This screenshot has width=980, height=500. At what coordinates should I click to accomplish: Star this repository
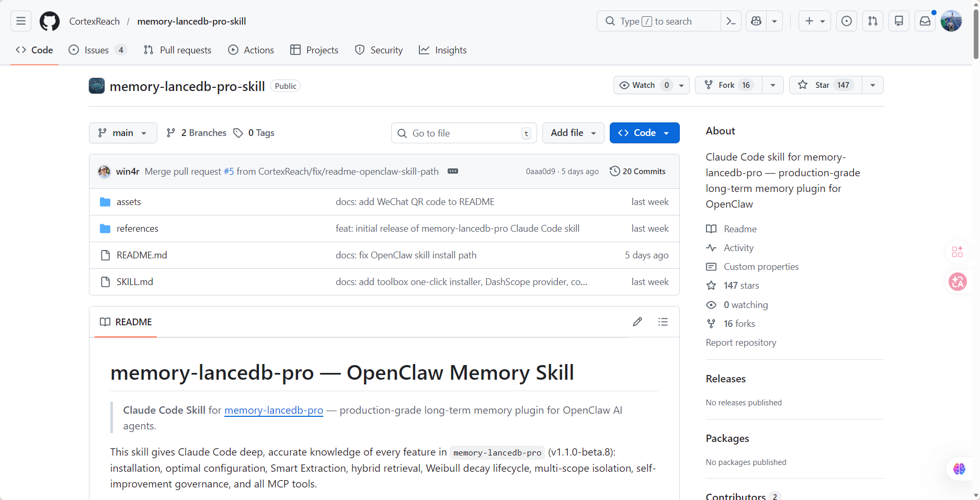tap(826, 85)
